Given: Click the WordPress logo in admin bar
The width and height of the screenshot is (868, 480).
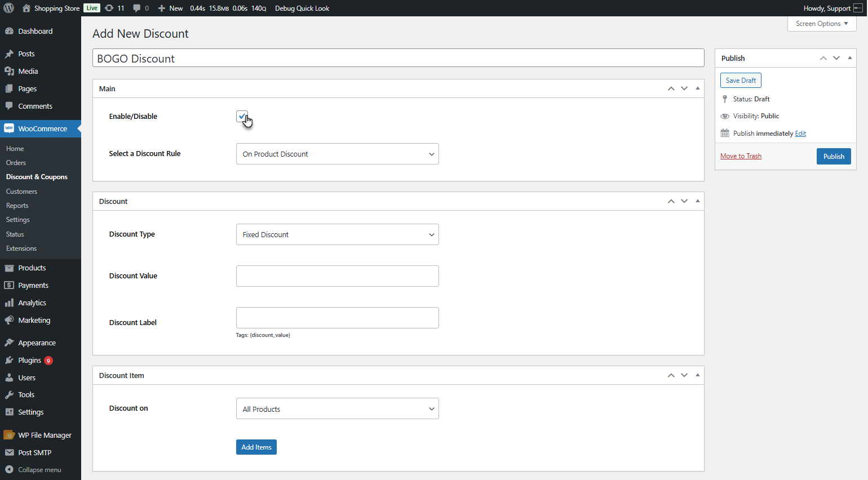Looking at the screenshot, I should [x=9, y=8].
